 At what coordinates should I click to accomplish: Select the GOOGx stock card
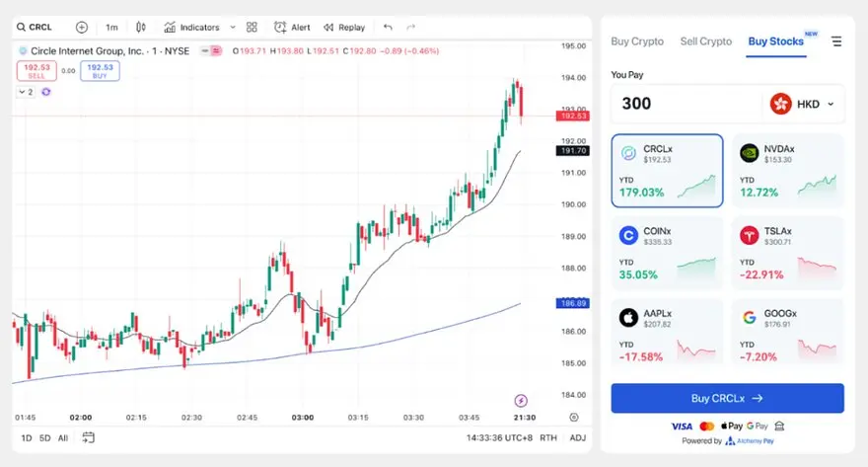(788, 333)
